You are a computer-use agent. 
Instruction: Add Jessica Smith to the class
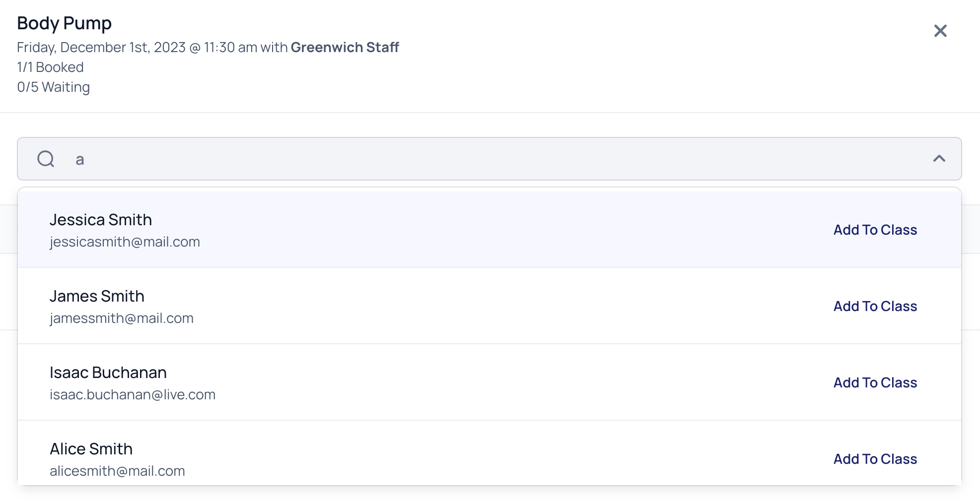pyautogui.click(x=875, y=230)
